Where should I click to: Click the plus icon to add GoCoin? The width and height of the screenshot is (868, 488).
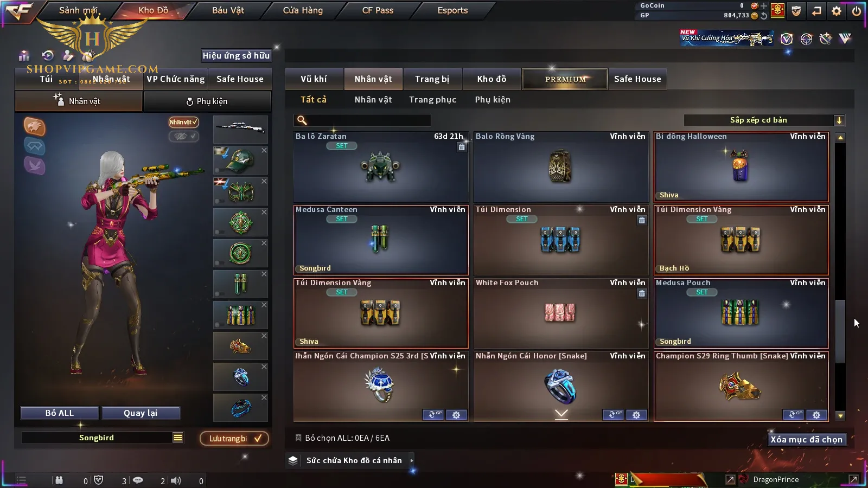[x=764, y=6]
